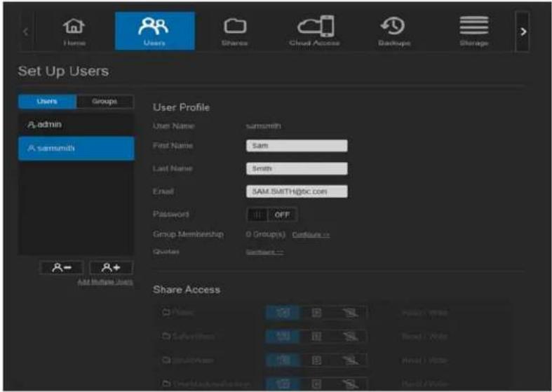The width and height of the screenshot is (552, 392).
Task: Click the 0 Group(s) text
Action: [x=265, y=234]
